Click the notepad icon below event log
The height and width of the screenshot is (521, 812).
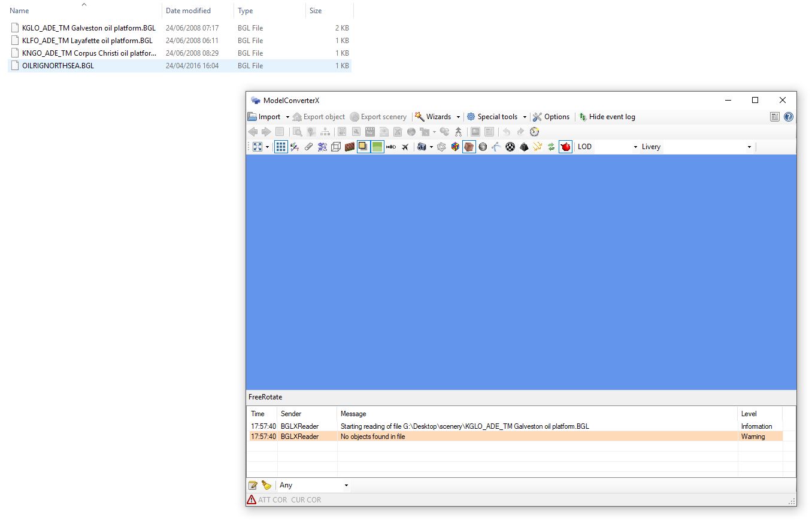pyautogui.click(x=253, y=485)
